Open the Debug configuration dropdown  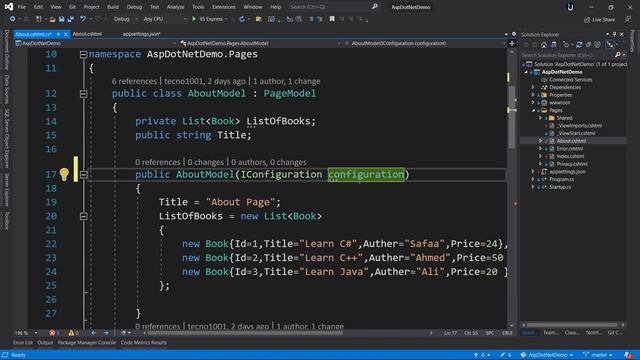[x=125, y=19]
